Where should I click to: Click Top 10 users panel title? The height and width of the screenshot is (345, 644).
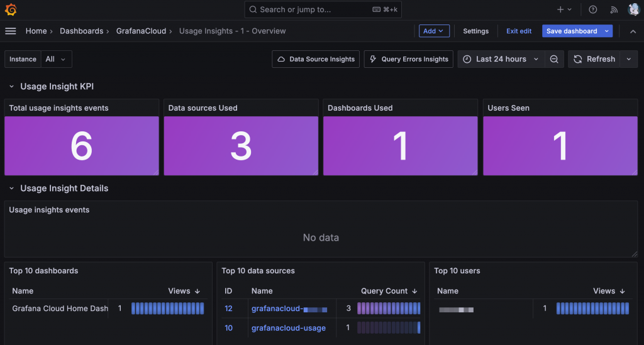tap(457, 271)
